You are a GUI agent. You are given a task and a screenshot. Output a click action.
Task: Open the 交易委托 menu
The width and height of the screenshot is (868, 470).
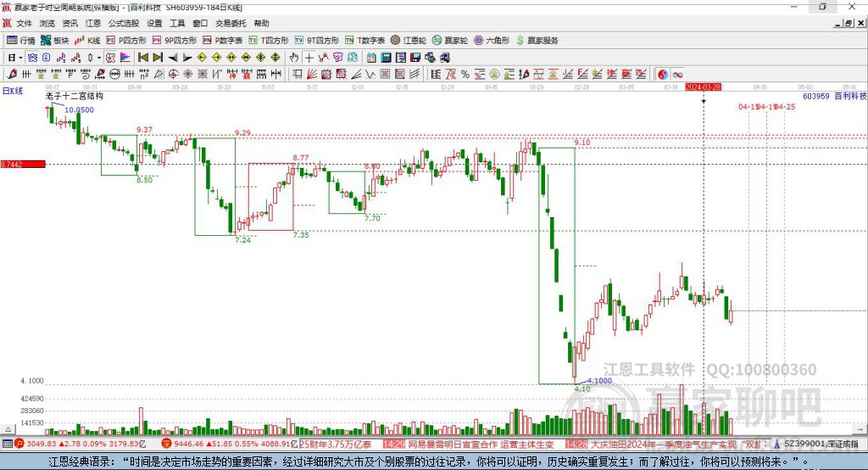pyautogui.click(x=231, y=23)
